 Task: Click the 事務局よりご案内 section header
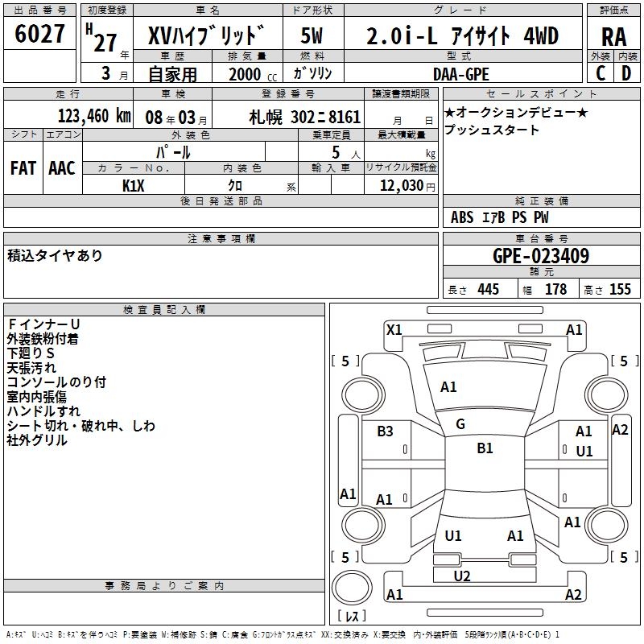point(164,586)
